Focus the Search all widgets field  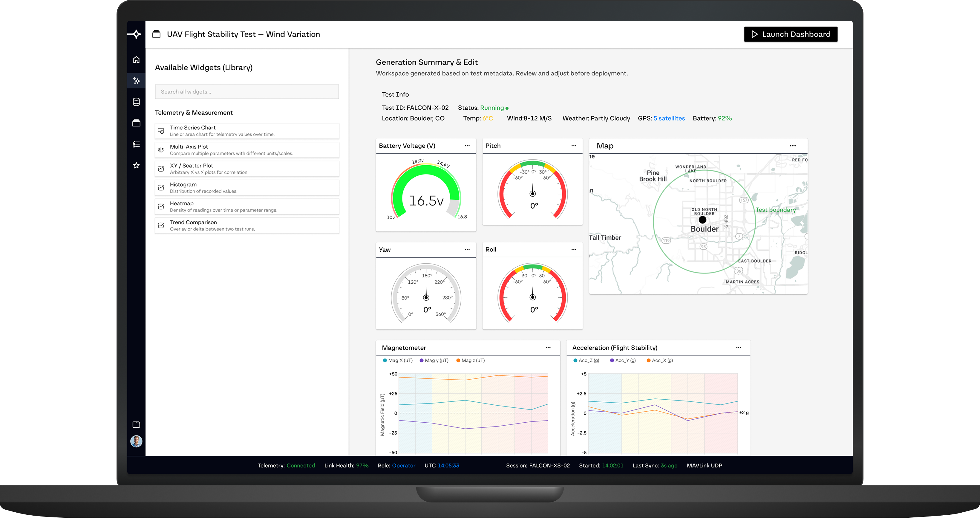point(247,92)
